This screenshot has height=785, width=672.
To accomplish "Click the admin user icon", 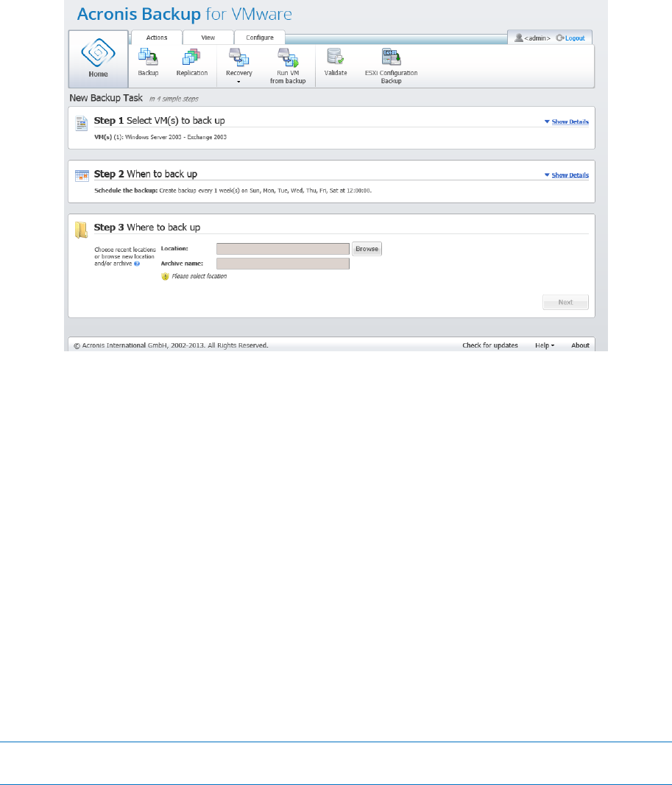I will click(x=519, y=38).
